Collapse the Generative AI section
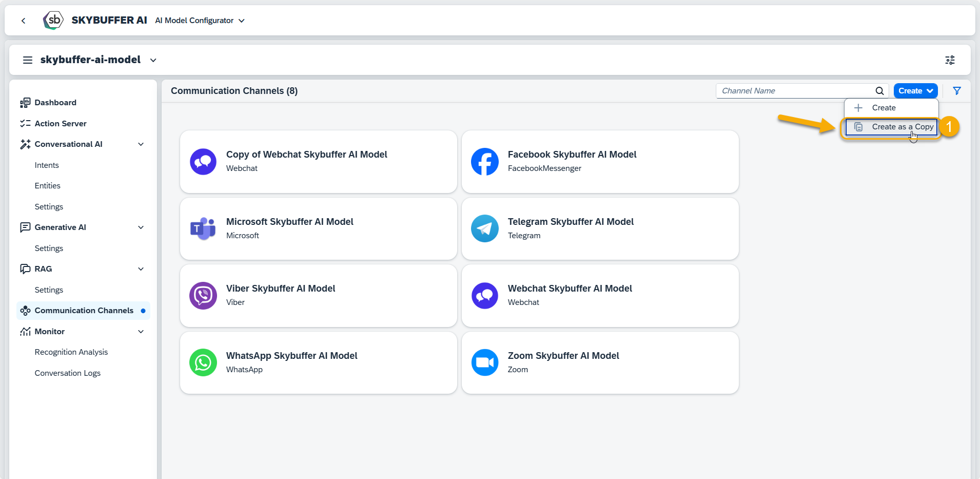Viewport: 980px width, 479px height. [141, 227]
